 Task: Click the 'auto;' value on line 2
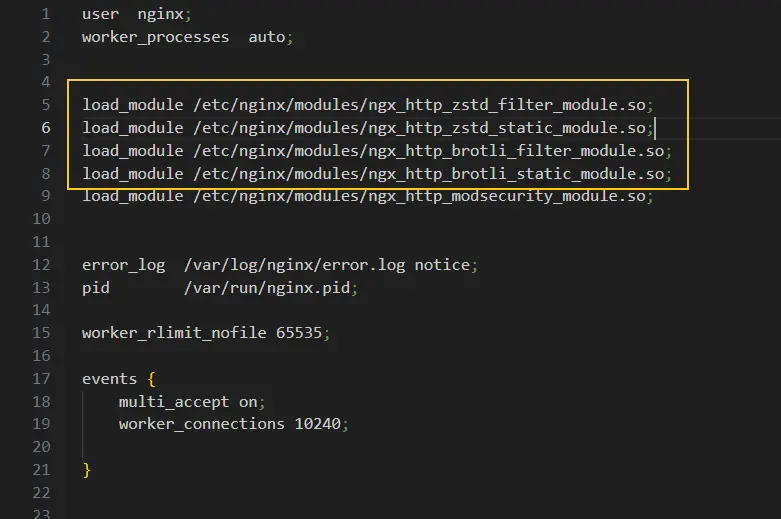coord(271,38)
